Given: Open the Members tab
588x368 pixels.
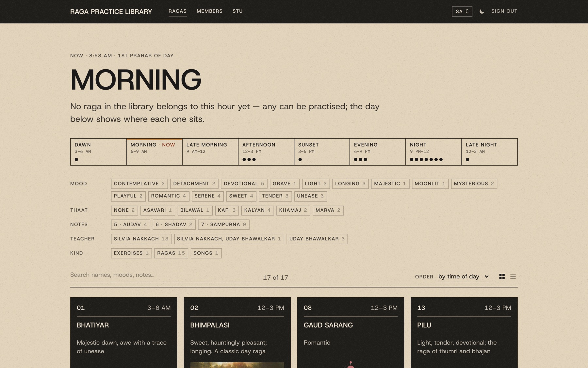Looking at the screenshot, I should pos(209,11).
